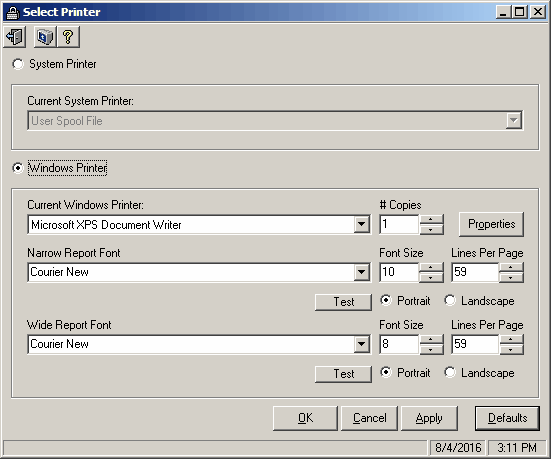
Task: Click the 8/4/2016 date in status bar
Action: point(458,448)
